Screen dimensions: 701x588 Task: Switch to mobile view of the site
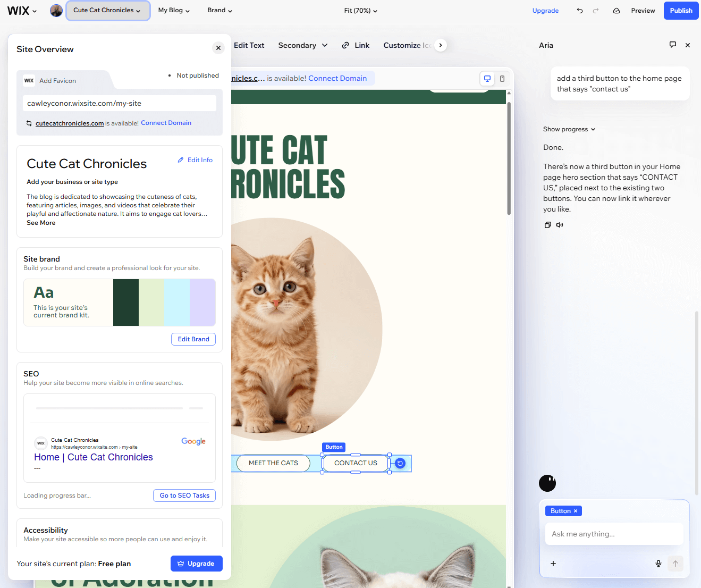(502, 78)
